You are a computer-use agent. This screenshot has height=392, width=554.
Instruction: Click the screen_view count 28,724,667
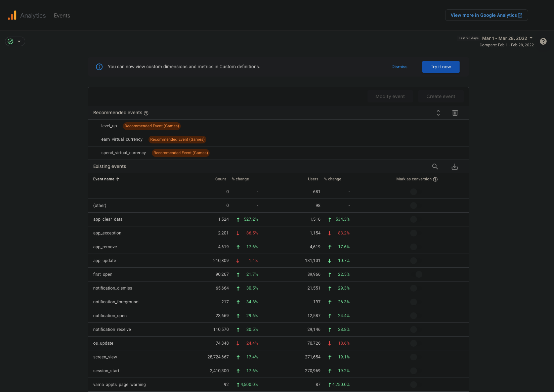tap(218, 357)
